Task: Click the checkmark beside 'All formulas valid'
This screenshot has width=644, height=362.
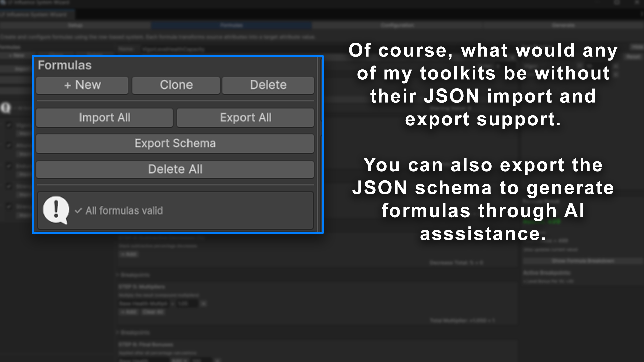Action: pos(78,211)
